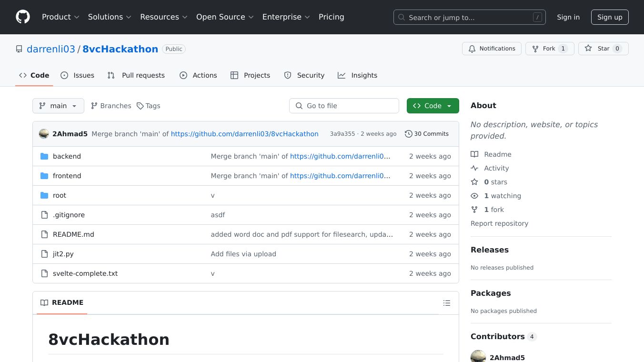644x362 pixels.
Task: Expand the green Code dropdown
Action: (x=433, y=106)
